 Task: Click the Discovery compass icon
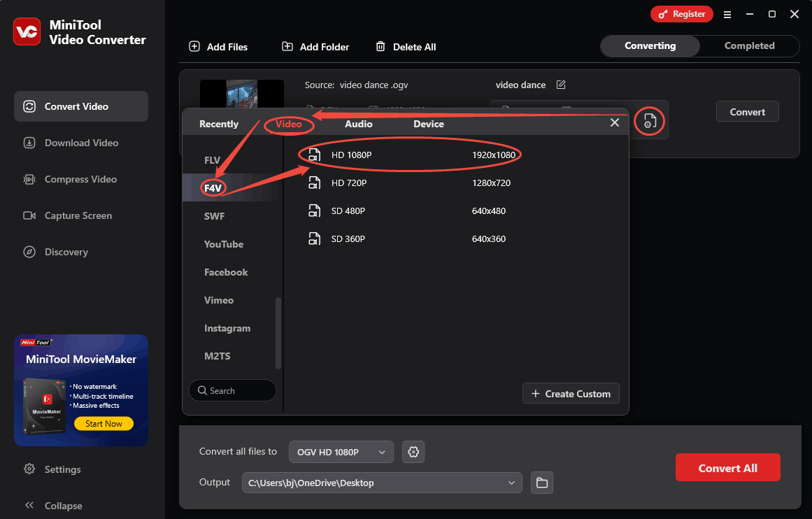point(29,252)
